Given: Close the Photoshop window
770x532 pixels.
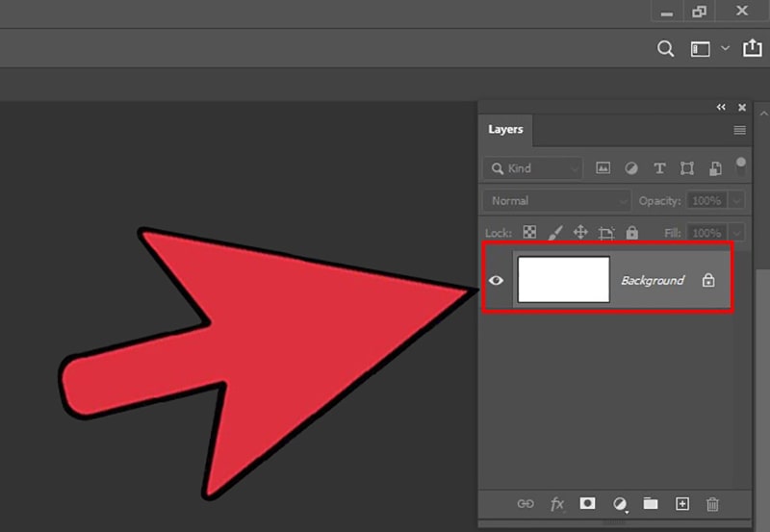Looking at the screenshot, I should [742, 11].
